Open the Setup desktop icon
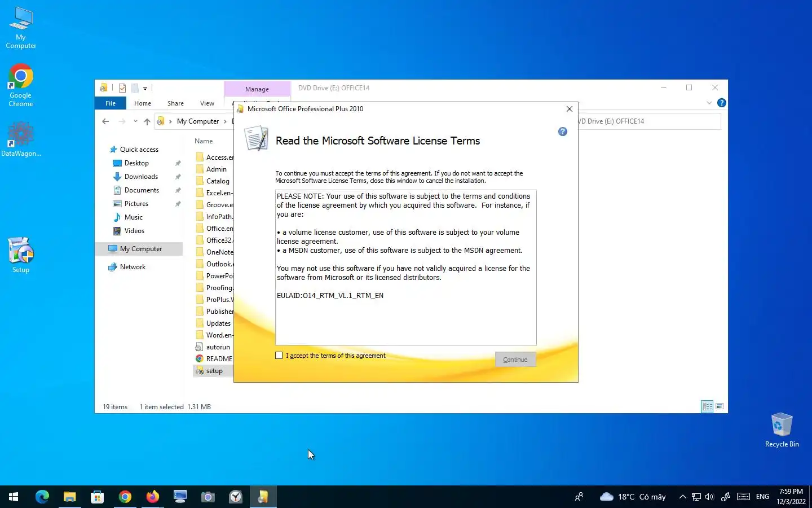The width and height of the screenshot is (812, 508). (21, 255)
